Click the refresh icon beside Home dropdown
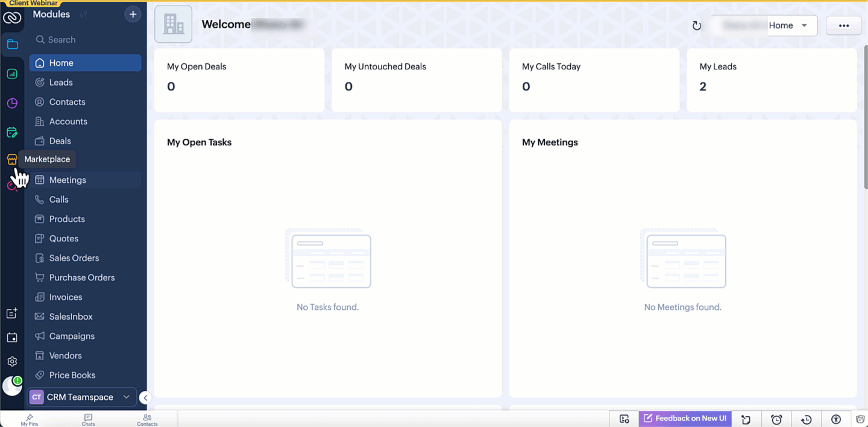This screenshot has height=427, width=868. click(x=697, y=26)
